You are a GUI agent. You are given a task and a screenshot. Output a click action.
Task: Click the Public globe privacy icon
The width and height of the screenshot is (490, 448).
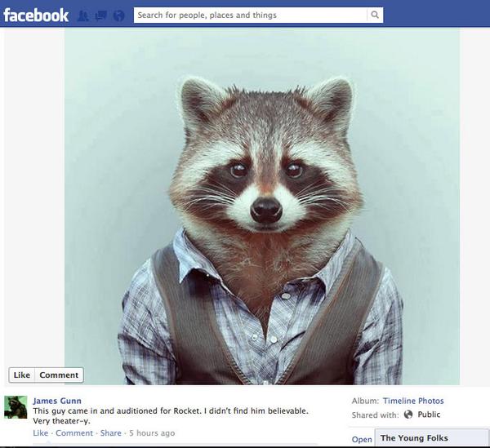pyautogui.click(x=408, y=415)
